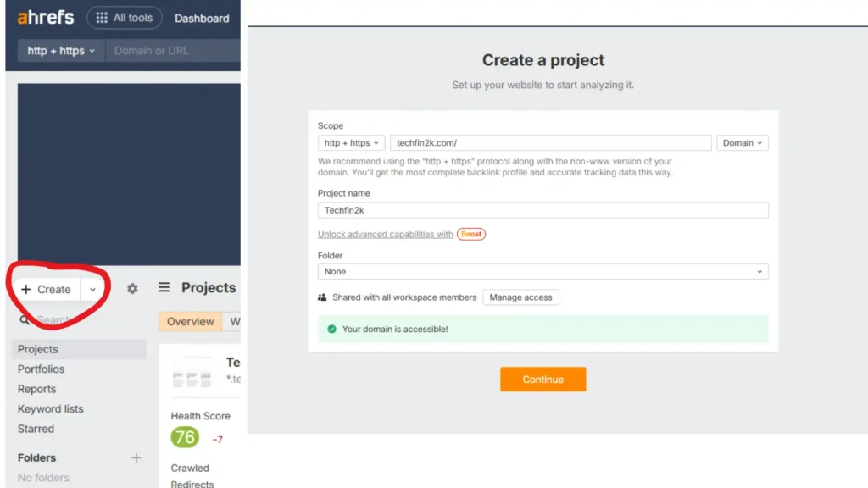The height and width of the screenshot is (488, 868).
Task: Click the green domain accessible checkmark icon
Action: [331, 329]
